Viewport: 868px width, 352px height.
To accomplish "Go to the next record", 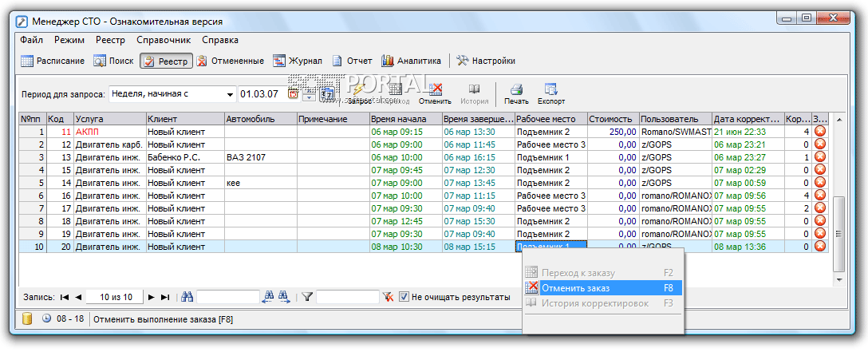I will click(x=151, y=297).
